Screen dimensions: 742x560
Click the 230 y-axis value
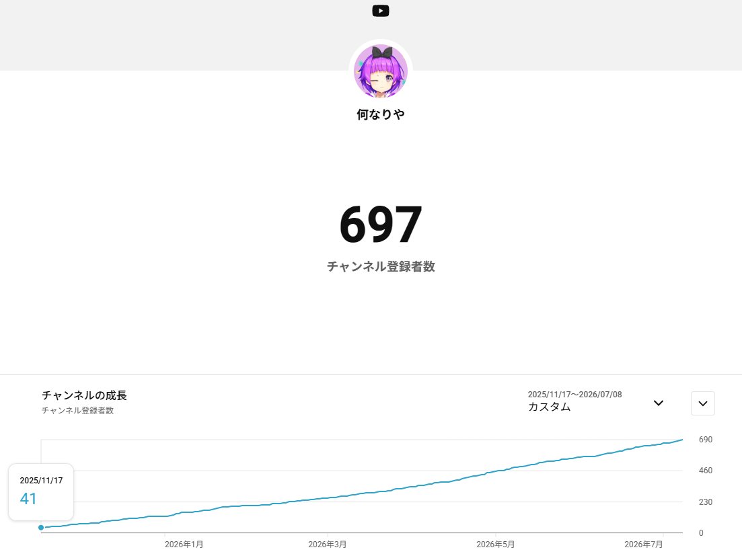705,502
